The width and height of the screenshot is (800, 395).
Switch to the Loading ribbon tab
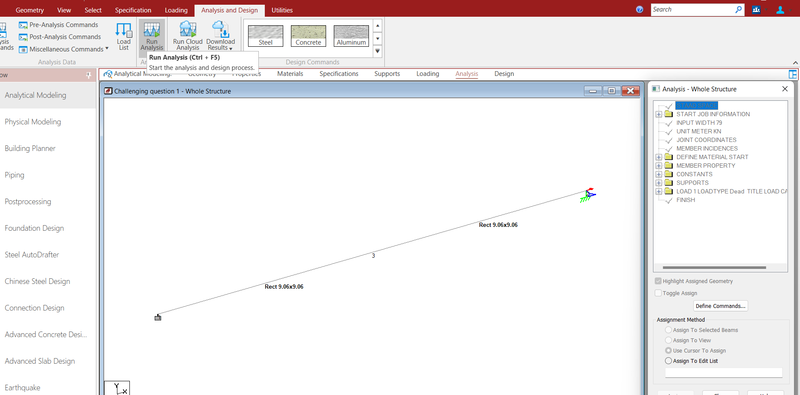coord(177,10)
